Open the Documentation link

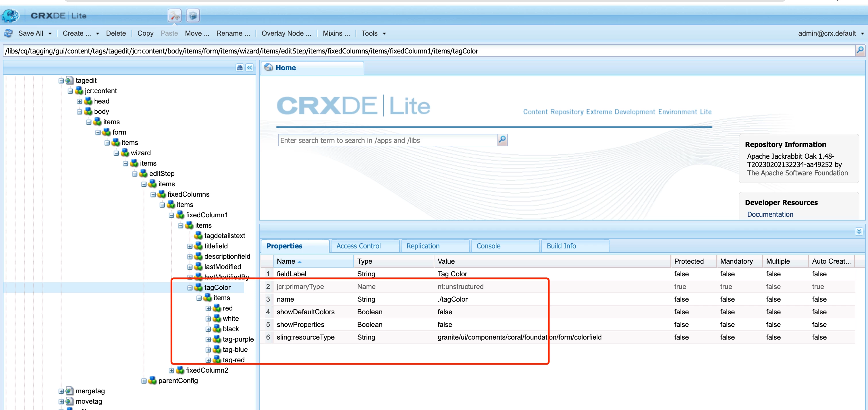(770, 214)
